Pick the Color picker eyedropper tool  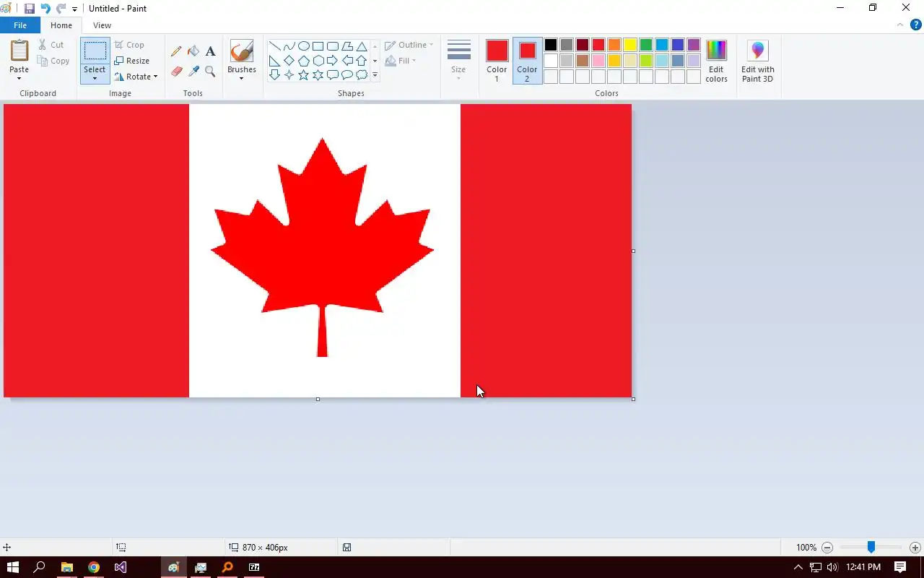tap(193, 71)
